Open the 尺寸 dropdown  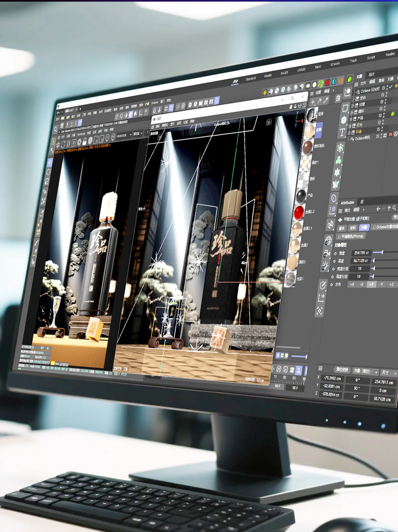(389, 372)
